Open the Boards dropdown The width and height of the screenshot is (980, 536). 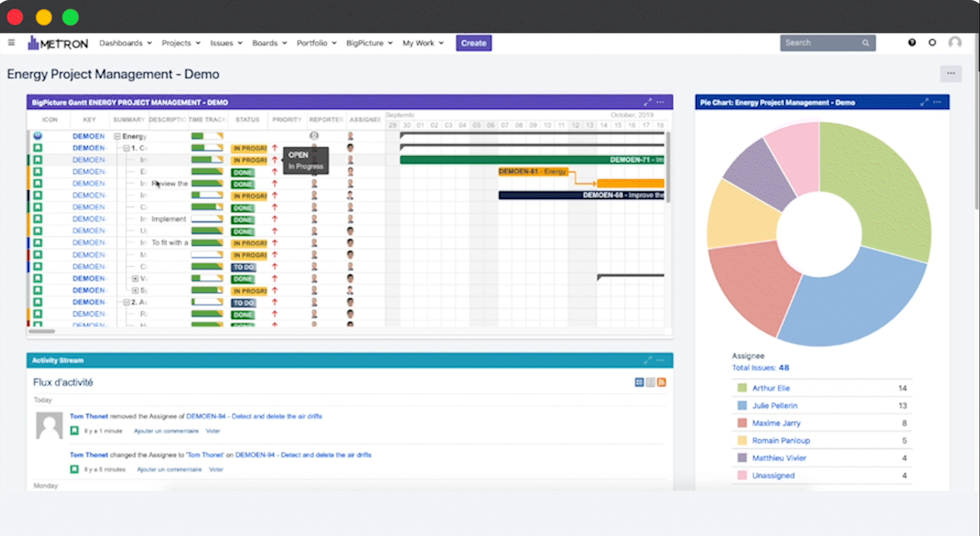269,43
